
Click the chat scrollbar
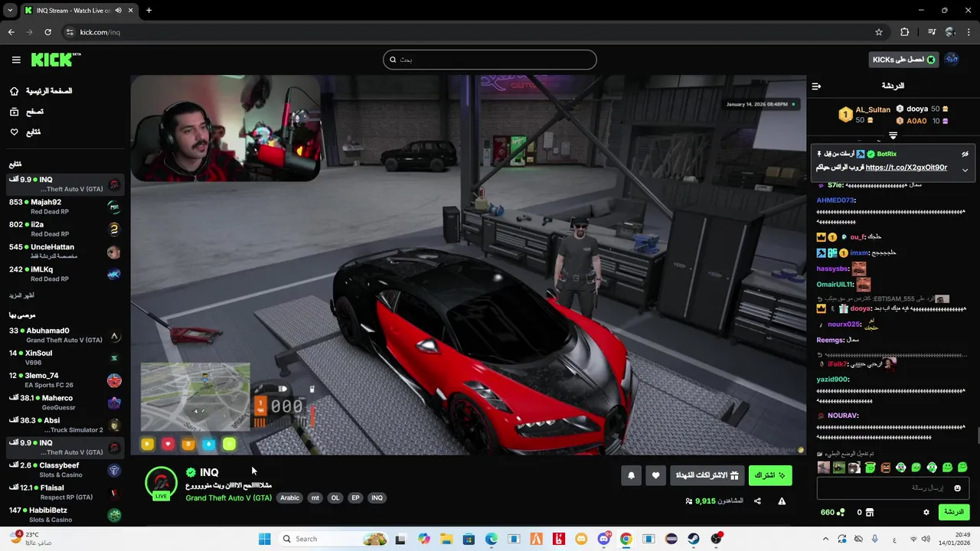[978, 436]
